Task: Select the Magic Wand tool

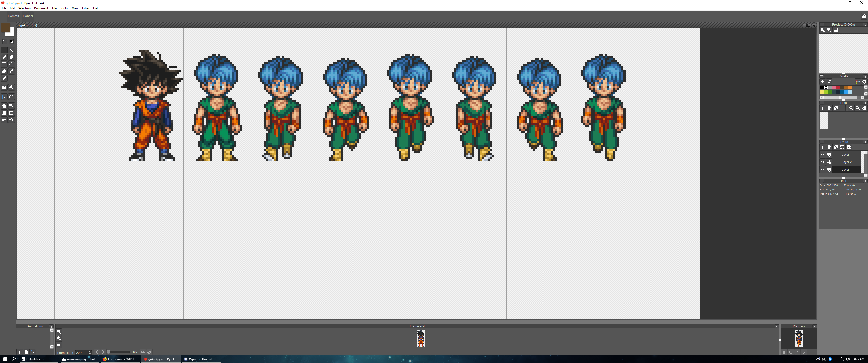Action: 11,50
